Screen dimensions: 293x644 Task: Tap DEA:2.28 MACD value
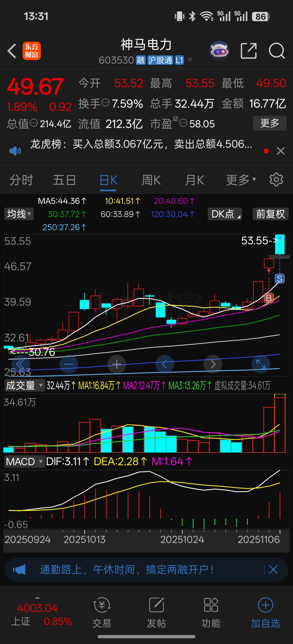[120, 461]
